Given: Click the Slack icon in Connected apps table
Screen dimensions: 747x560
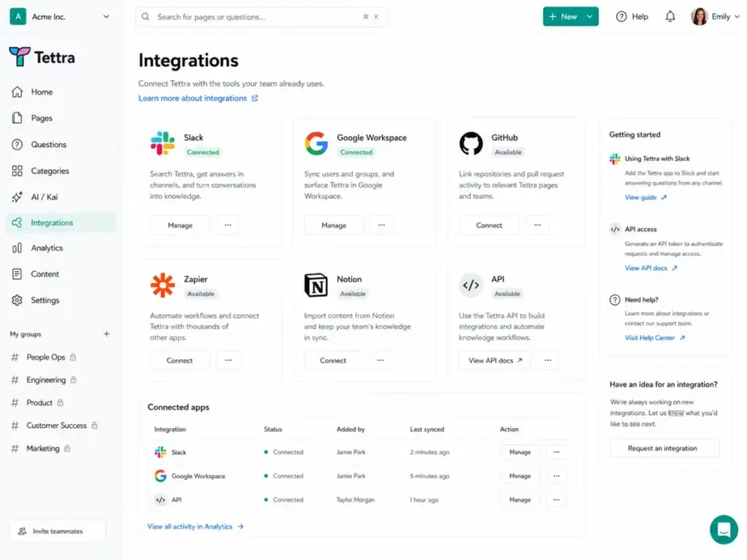Looking at the screenshot, I should (x=160, y=452).
